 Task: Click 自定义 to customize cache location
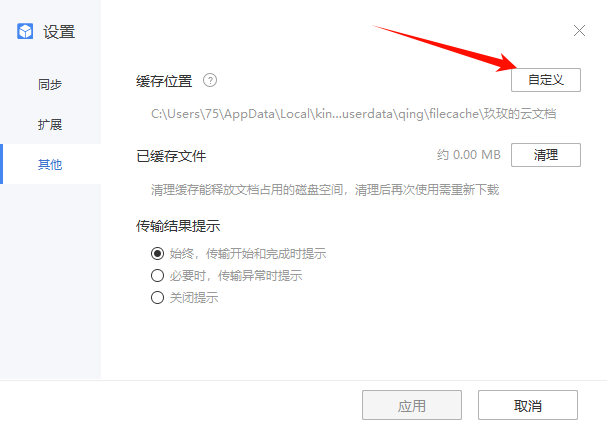(546, 80)
